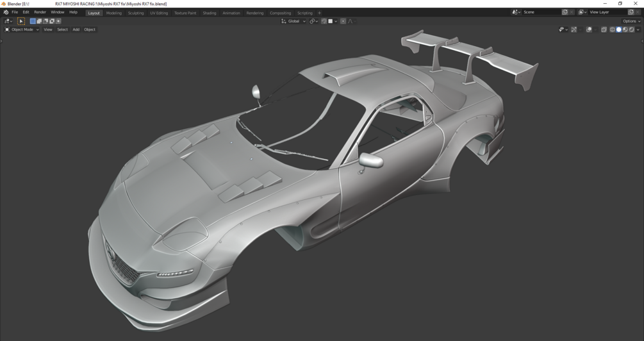The height and width of the screenshot is (341, 644).
Task: Toggle viewport overlays display
Action: pos(589,29)
